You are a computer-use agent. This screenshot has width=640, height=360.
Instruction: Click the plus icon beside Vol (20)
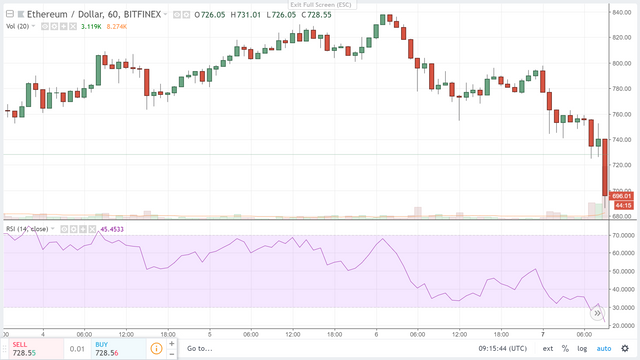click(64, 27)
